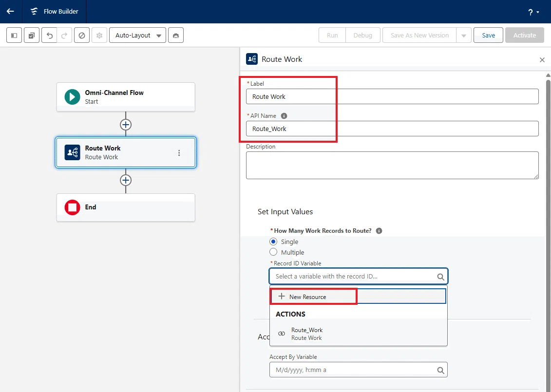Open the Auto-Layout dropdown
Screen dimensions: 551x392
(137, 35)
